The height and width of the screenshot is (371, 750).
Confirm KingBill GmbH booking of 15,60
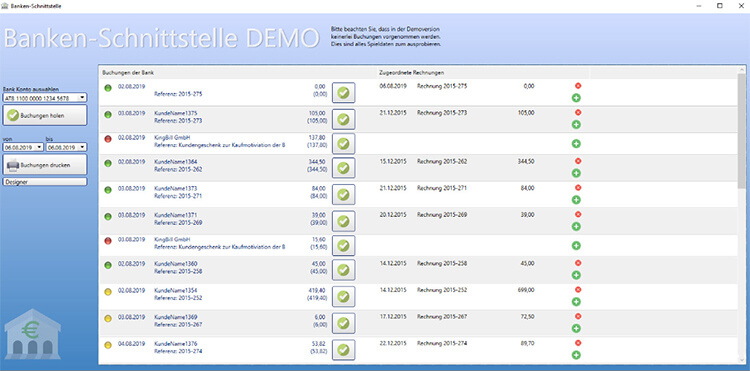pyautogui.click(x=343, y=245)
